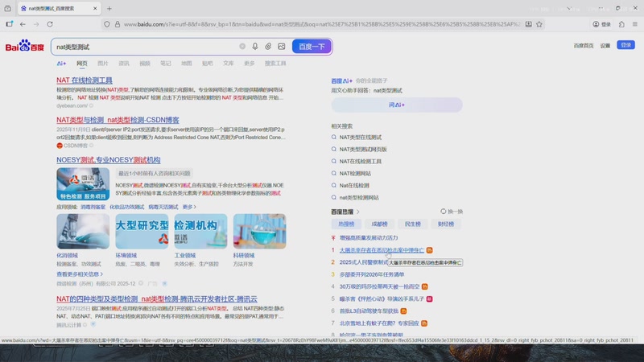Open a new browser tab
The height and width of the screenshot is (362, 644).
pos(109,8)
